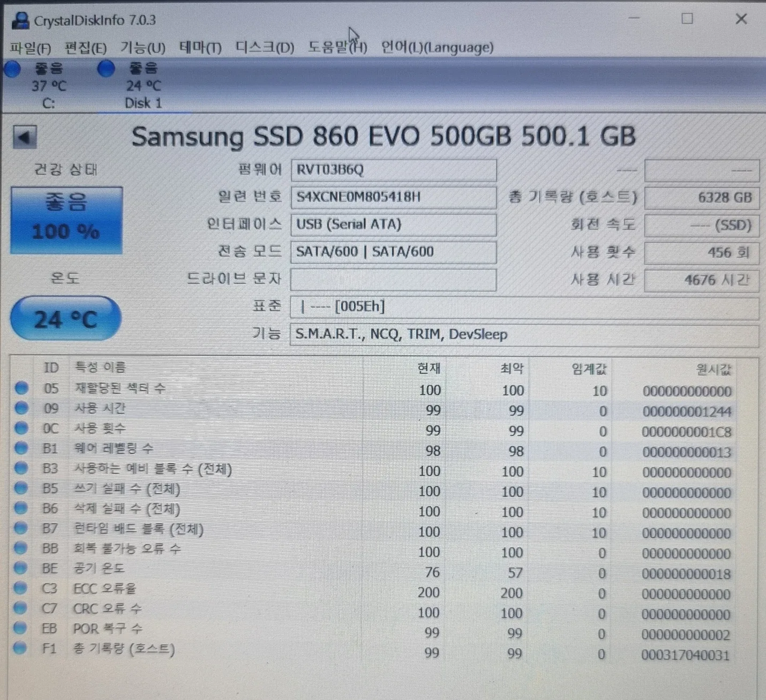Select the 사용하는 예비 블록 수 (전체) row name
Screen dimensions: 766x700
153,469
